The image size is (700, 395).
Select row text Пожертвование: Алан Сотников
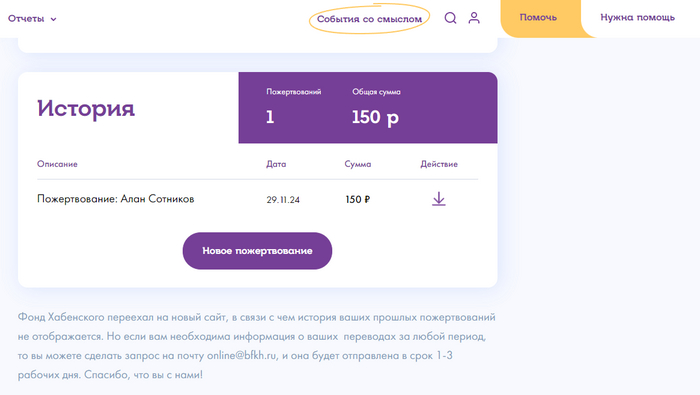(116, 199)
